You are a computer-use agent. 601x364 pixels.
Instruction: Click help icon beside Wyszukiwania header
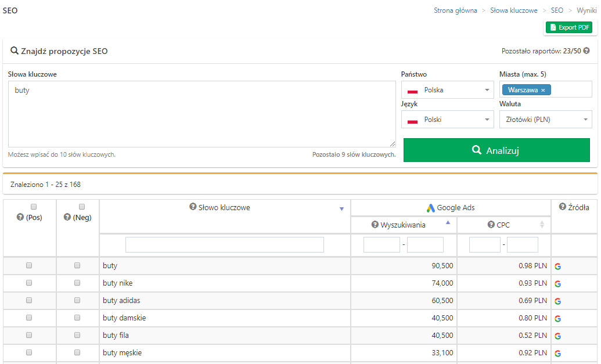click(375, 225)
